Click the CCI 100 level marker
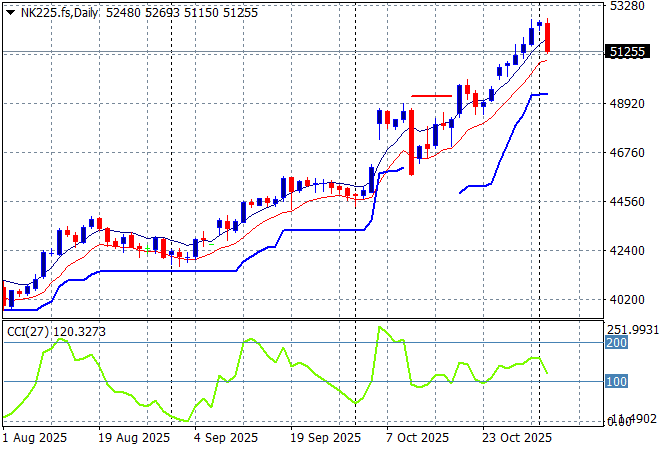 615,382
